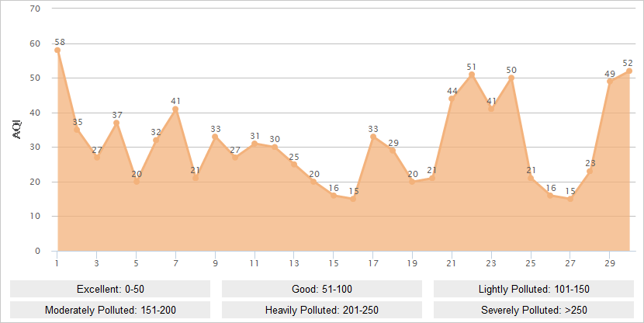
Task: Select the Moderately Polluted: 151-200 legend box
Action: [x=109, y=308]
